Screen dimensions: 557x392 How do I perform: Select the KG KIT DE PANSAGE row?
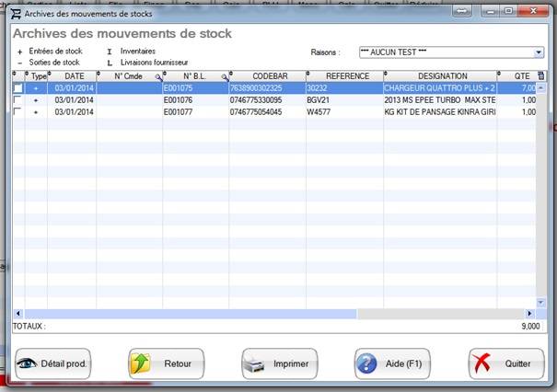tap(442, 112)
